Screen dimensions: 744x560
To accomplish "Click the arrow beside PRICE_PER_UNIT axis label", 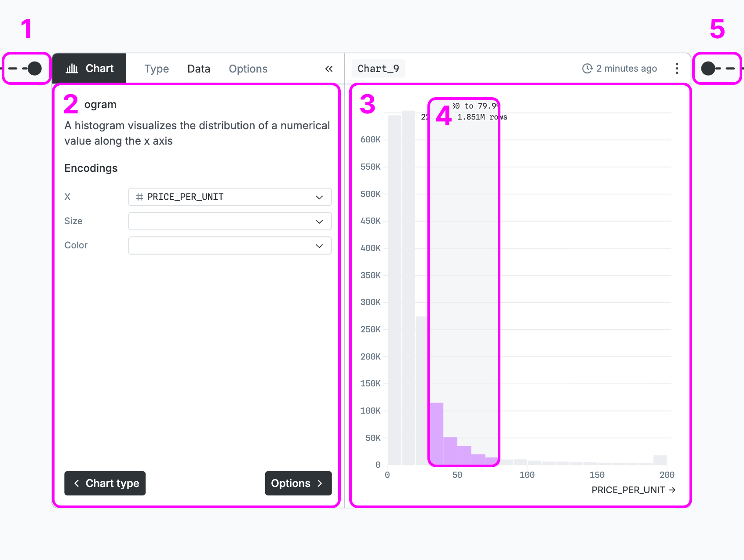I will click(672, 490).
